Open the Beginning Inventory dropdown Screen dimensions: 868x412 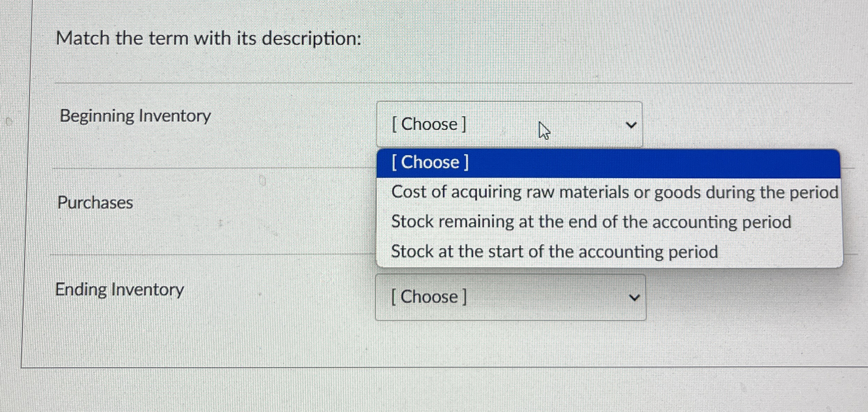509,124
